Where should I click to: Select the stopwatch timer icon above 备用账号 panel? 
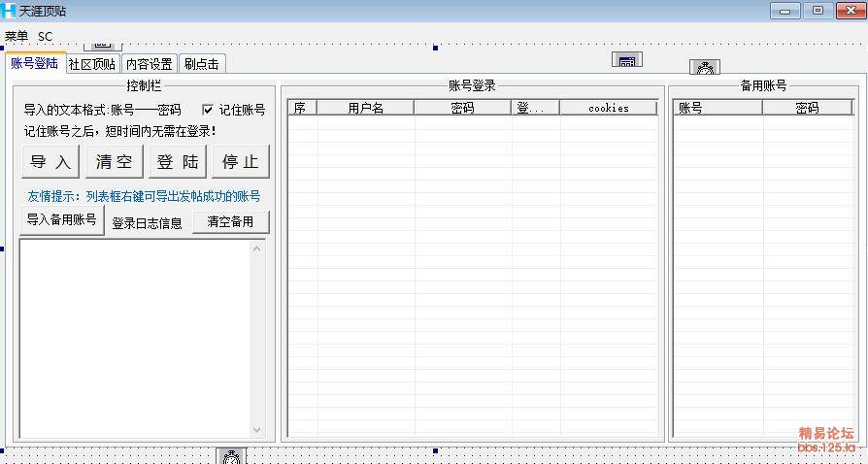pyautogui.click(x=705, y=68)
